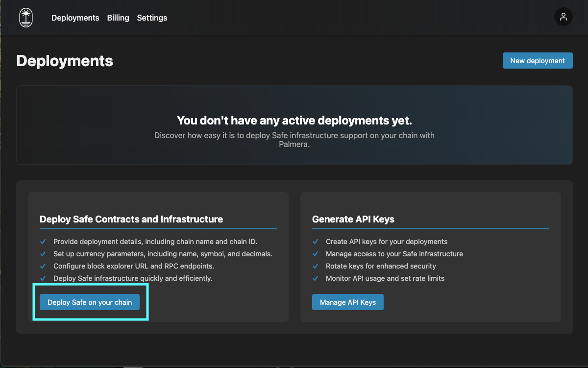Select 'Deploy Safe Contracts and Infrastructure' card heading
588x368 pixels.
(x=131, y=219)
